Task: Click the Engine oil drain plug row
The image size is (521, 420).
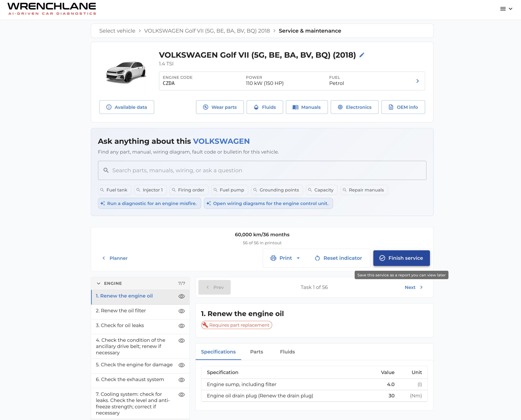Action: pyautogui.click(x=314, y=396)
